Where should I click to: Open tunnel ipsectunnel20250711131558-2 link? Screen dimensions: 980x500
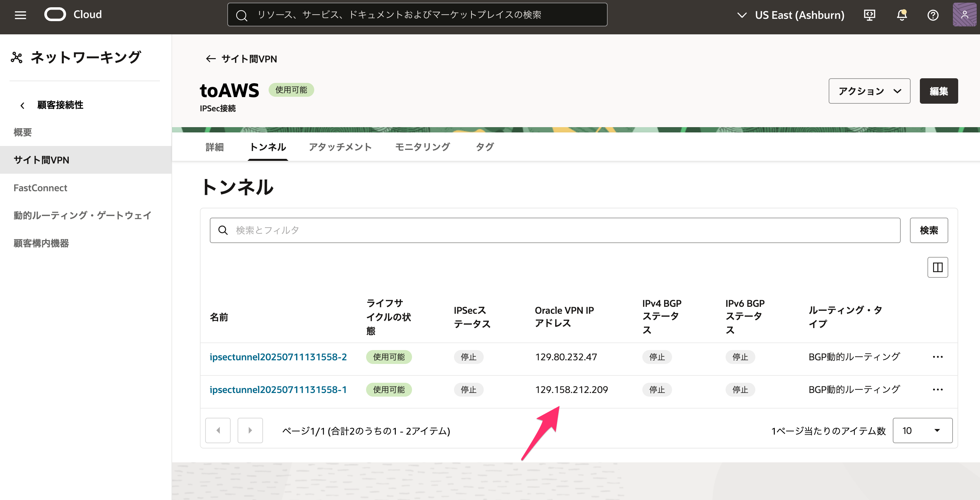[278, 357]
